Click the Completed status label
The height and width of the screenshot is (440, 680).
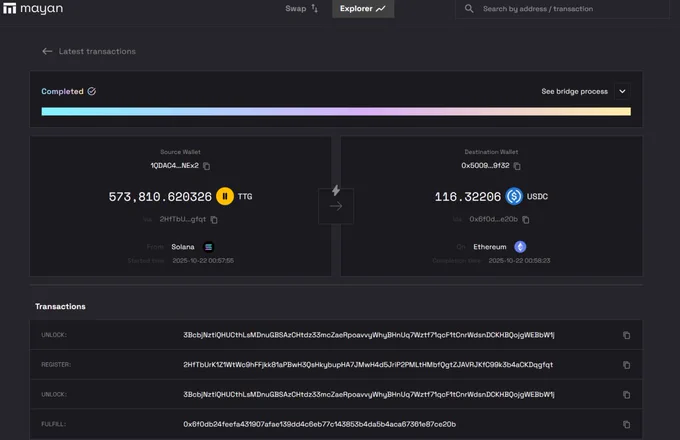(62, 91)
